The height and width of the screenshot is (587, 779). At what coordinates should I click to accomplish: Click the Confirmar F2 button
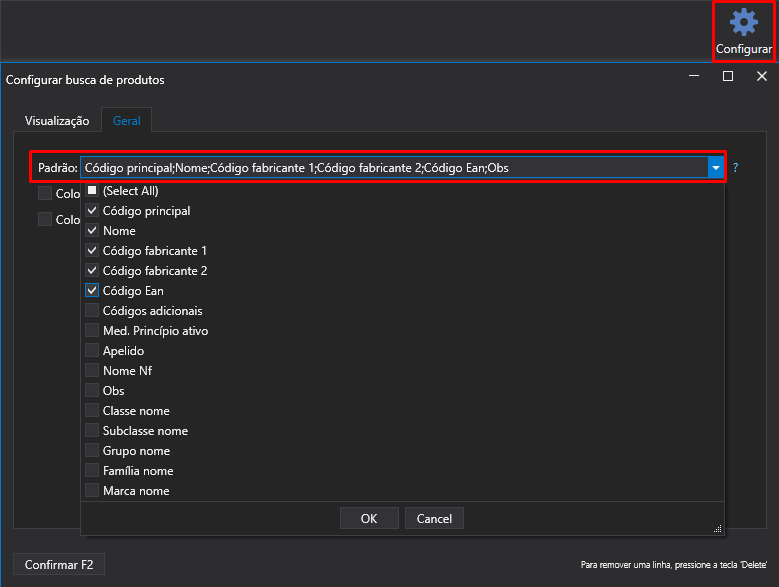point(59,565)
